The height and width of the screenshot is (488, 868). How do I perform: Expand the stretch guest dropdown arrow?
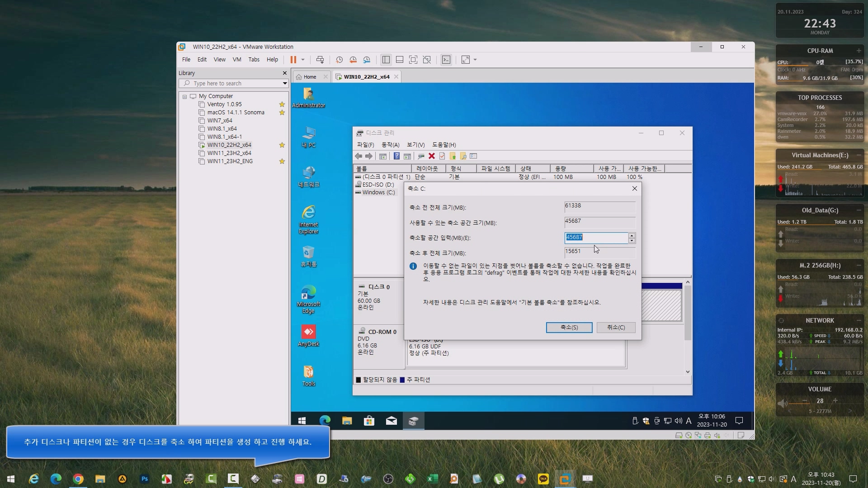475,60
